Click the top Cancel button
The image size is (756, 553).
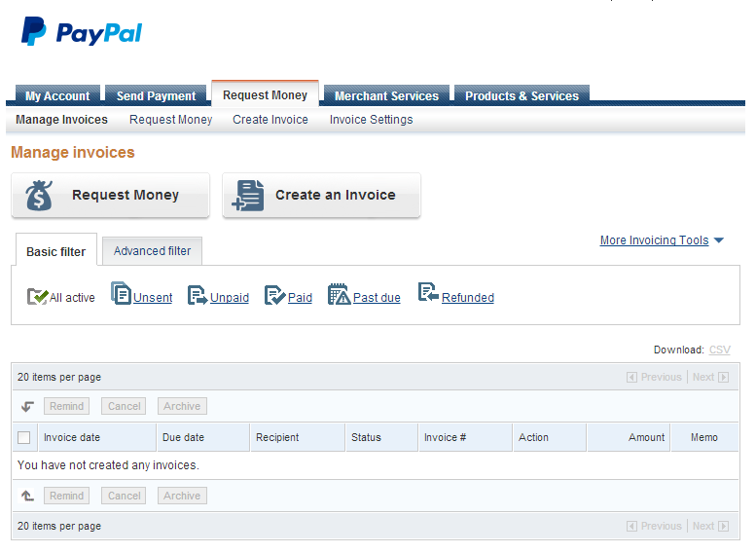(124, 406)
